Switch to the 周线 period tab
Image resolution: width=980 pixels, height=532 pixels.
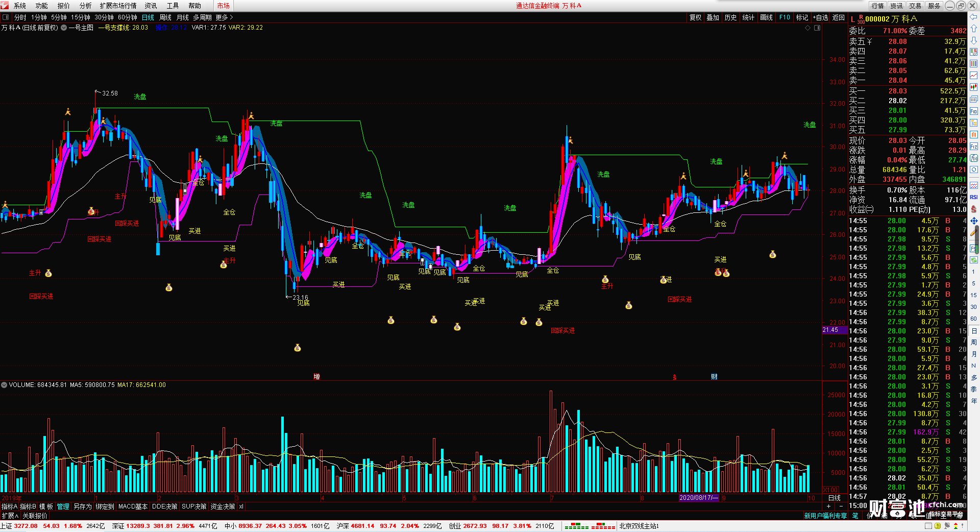[165, 17]
